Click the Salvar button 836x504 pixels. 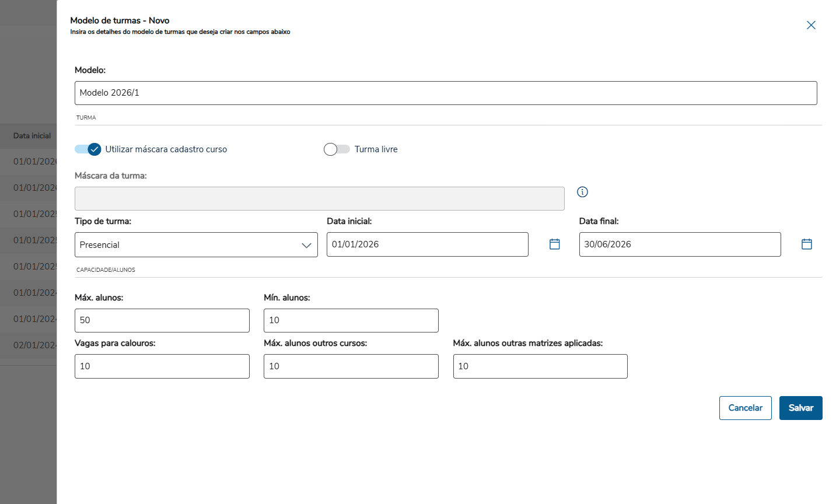[x=800, y=408]
